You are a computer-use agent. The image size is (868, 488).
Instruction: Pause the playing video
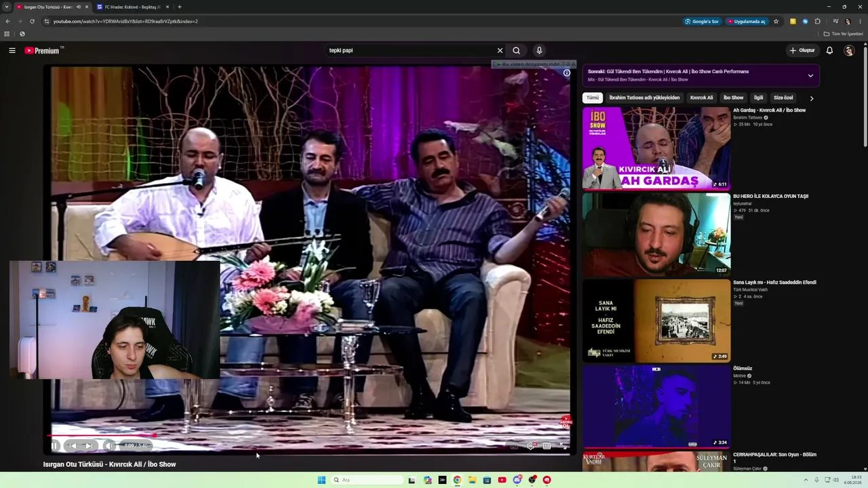(55, 445)
